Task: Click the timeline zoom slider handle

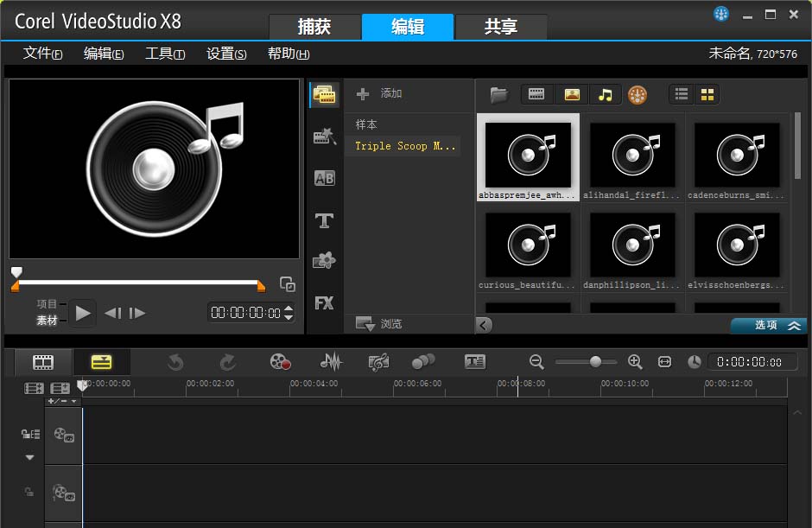Action: [595, 362]
